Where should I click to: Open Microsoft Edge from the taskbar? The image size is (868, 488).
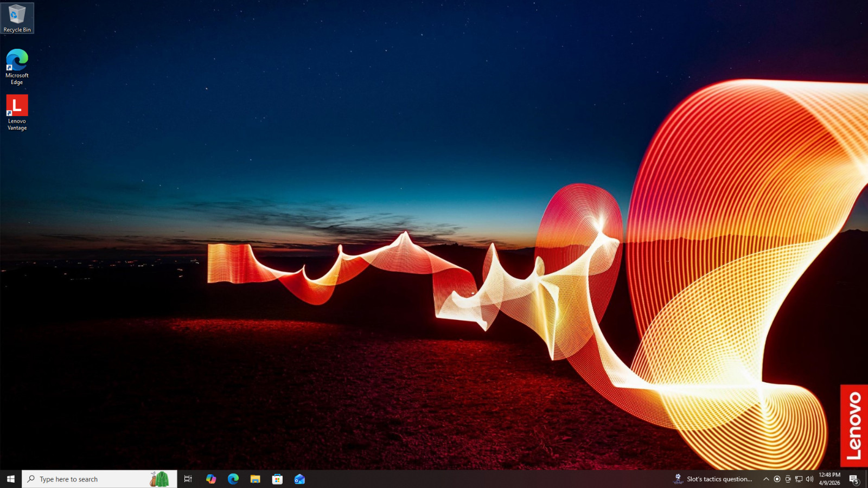point(233,479)
